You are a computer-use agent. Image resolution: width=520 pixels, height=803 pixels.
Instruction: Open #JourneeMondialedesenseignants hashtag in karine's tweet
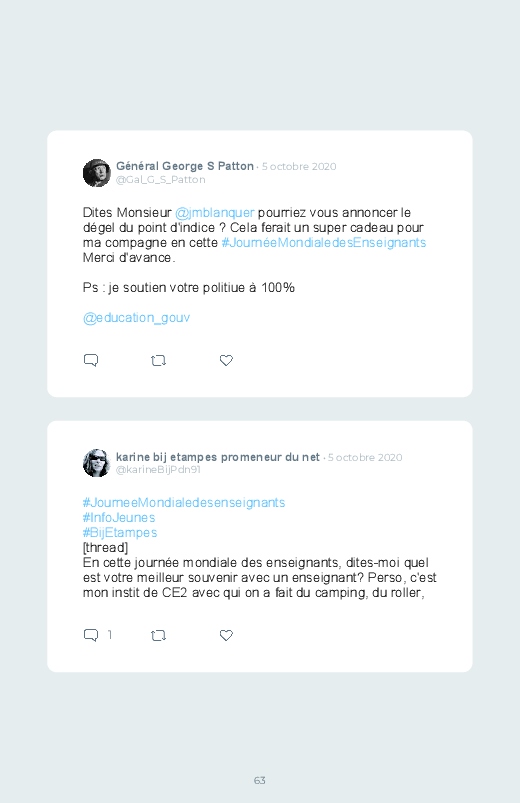184,502
